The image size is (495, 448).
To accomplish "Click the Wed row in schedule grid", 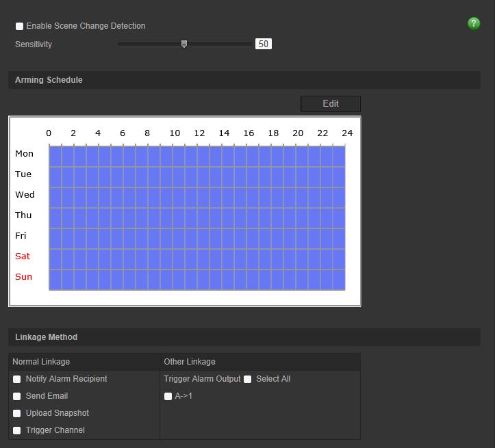I will 197,198.
